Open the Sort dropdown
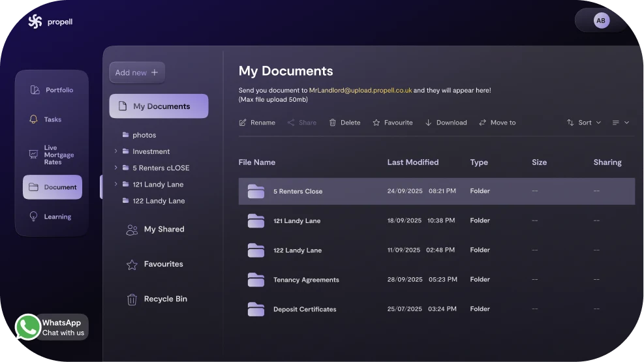 584,123
